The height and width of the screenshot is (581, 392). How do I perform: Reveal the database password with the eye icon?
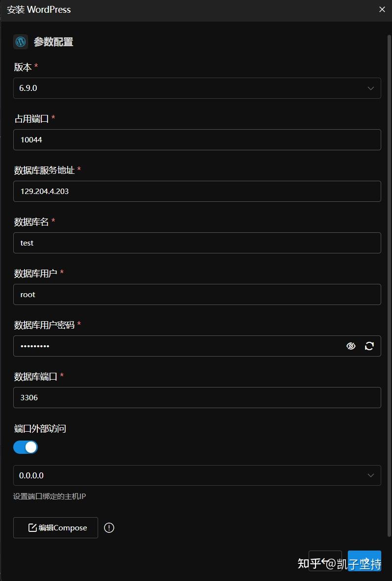pyautogui.click(x=351, y=346)
